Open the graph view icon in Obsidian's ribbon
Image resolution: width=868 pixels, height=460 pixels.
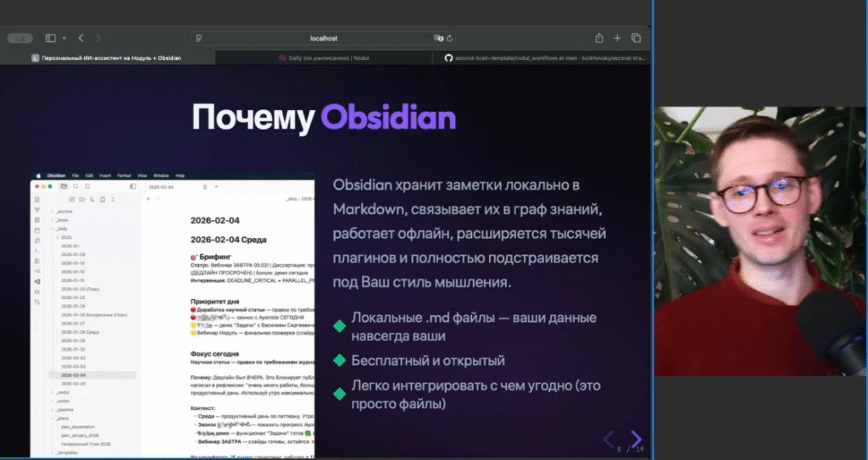tap(37, 210)
